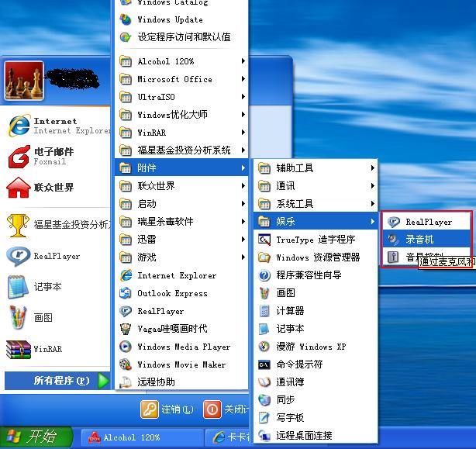Click the 计算器 calculator icon

264,311
